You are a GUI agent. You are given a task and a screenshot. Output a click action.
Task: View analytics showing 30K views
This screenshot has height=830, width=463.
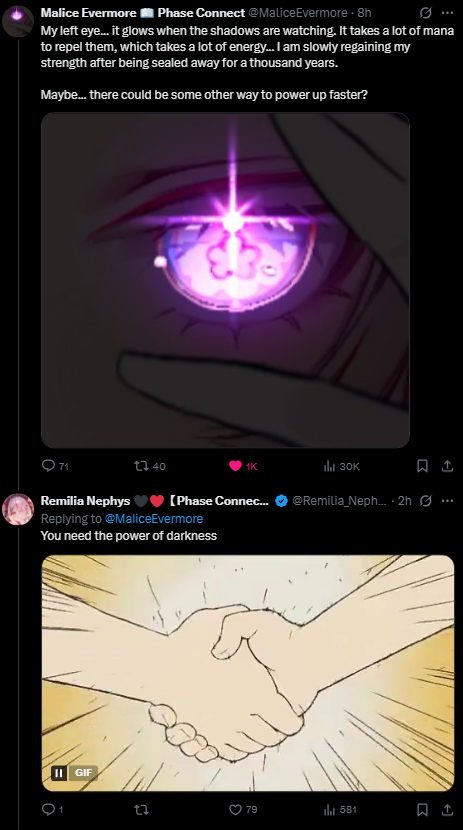pos(341,466)
